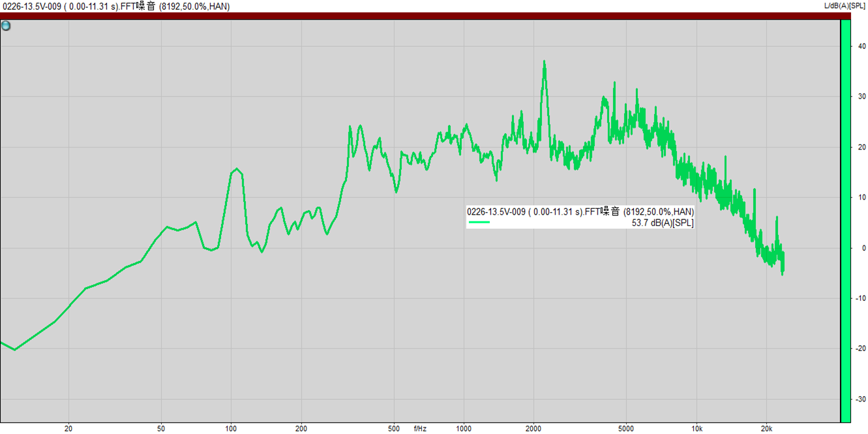Click the round blue indicator icon at top-left

coord(6,26)
